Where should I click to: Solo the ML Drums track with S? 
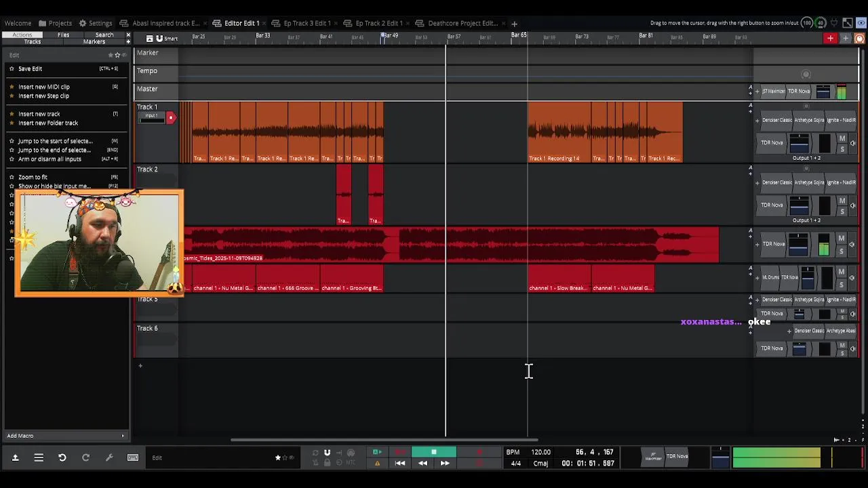842,284
